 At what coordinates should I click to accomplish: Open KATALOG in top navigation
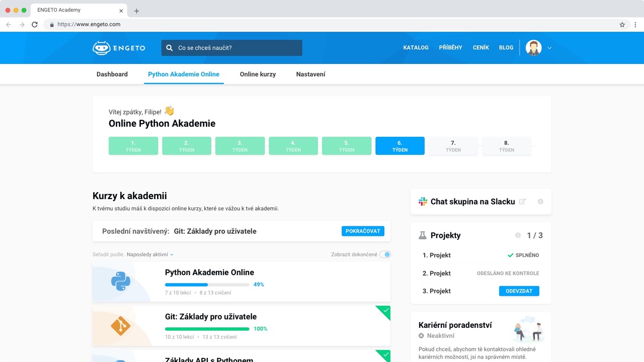coord(416,48)
